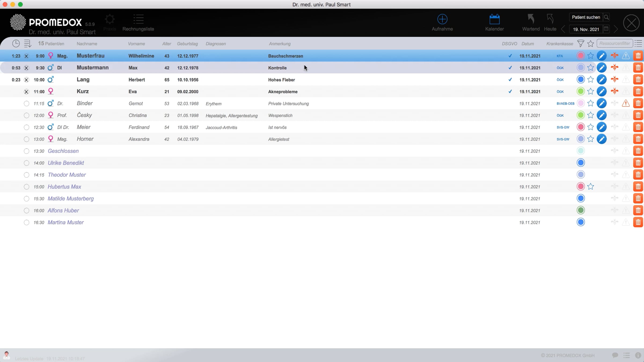Click the BVAEB-OEB insurance label for Binder
Viewport: 644px width, 362px height.
click(x=565, y=104)
